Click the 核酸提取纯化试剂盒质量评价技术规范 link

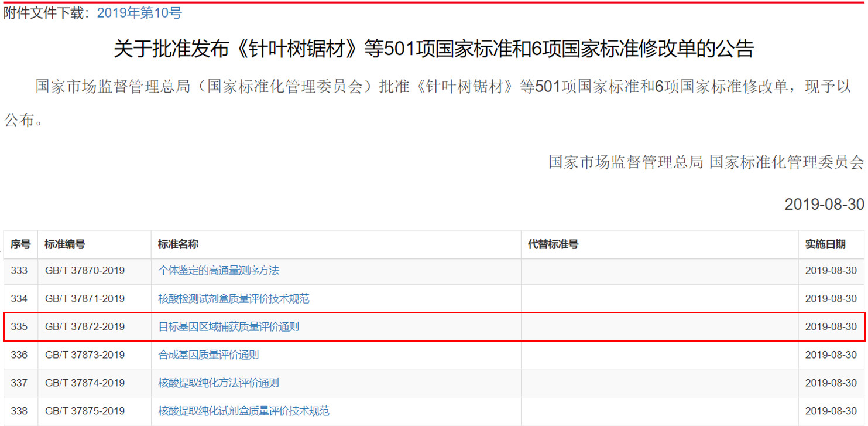[243, 411]
